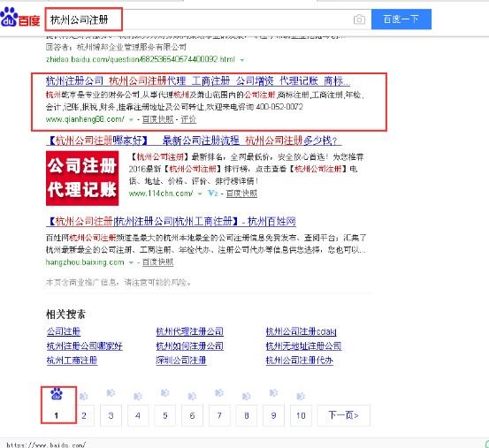Click the V2 verification badge icon
The height and width of the screenshot is (448, 489).
point(212,194)
